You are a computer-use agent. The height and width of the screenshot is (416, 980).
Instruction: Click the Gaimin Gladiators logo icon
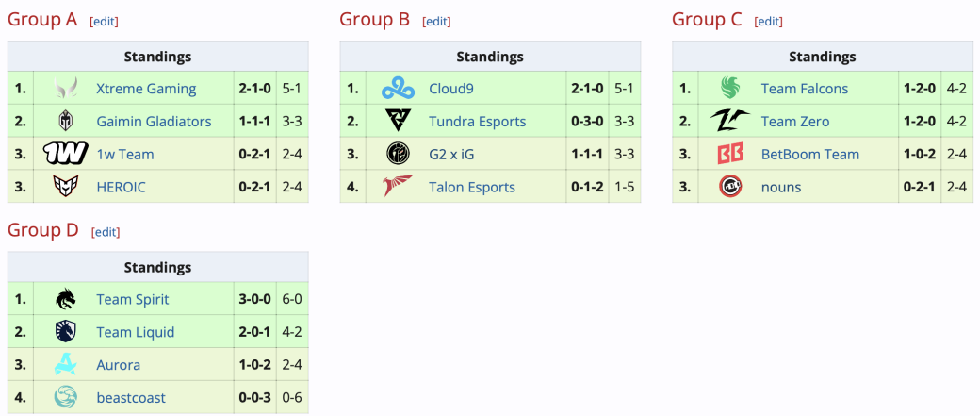click(x=66, y=121)
